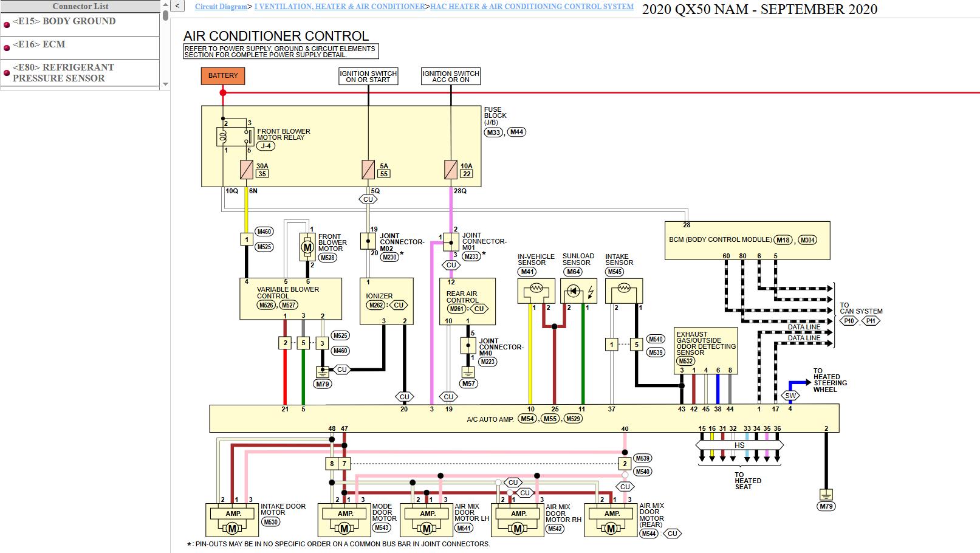Select the E80 REFRIGERANT PRESSURE SENSOR connector
The image size is (980, 553).
63,72
